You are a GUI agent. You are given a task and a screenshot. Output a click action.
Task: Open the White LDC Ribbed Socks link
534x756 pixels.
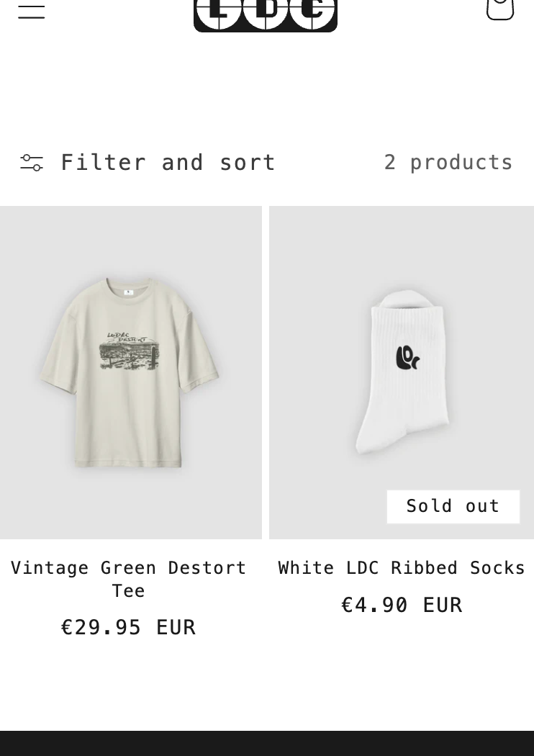[x=402, y=568]
